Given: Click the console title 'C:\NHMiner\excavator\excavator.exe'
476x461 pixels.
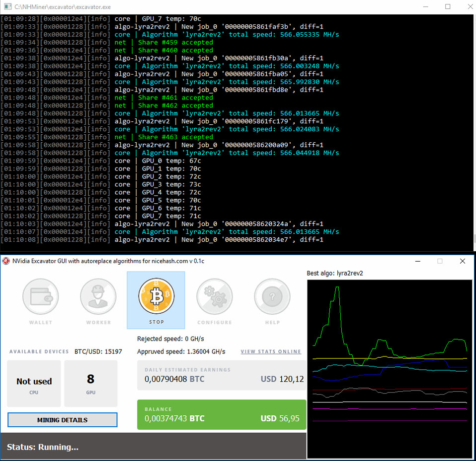Looking at the screenshot, I should tap(63, 6).
